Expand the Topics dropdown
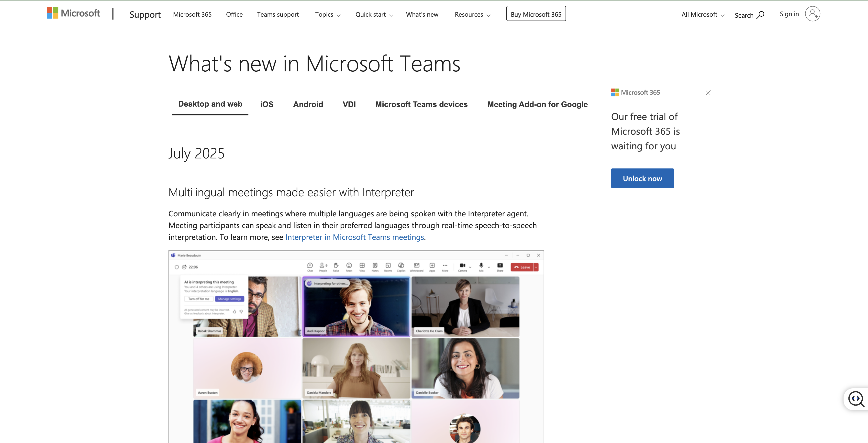This screenshot has width=868, height=443. pyautogui.click(x=328, y=14)
